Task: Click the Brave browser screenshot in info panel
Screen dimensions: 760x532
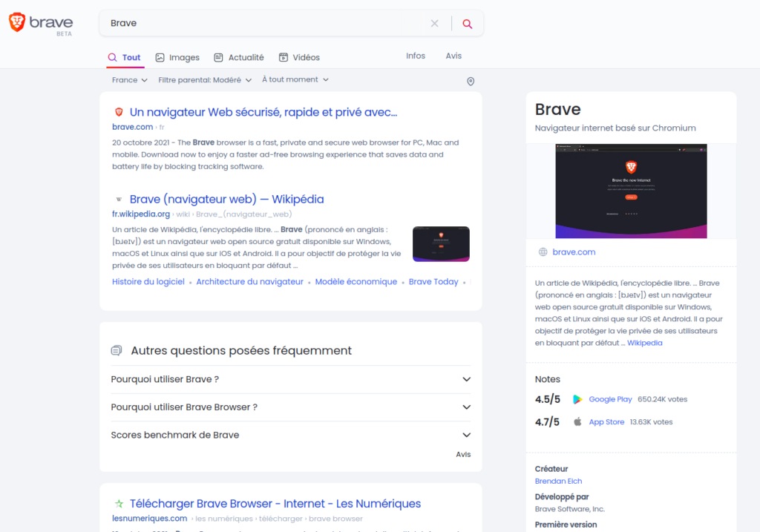Action: [631, 191]
